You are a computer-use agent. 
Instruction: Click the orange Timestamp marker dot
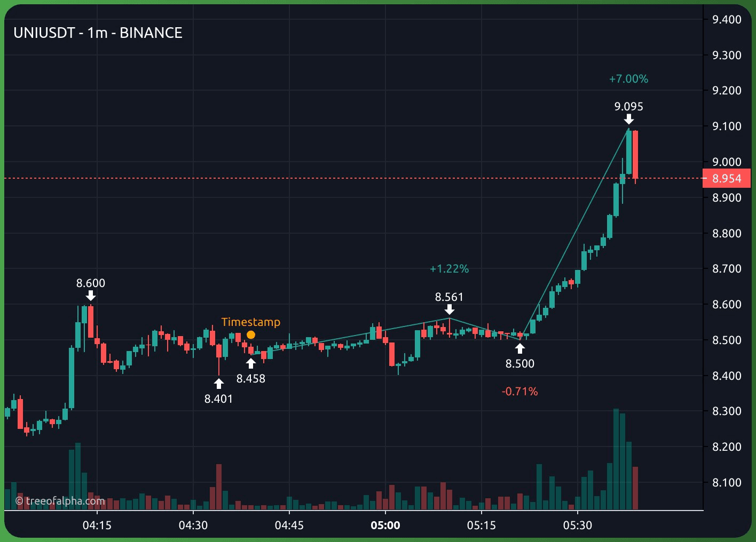point(251,335)
